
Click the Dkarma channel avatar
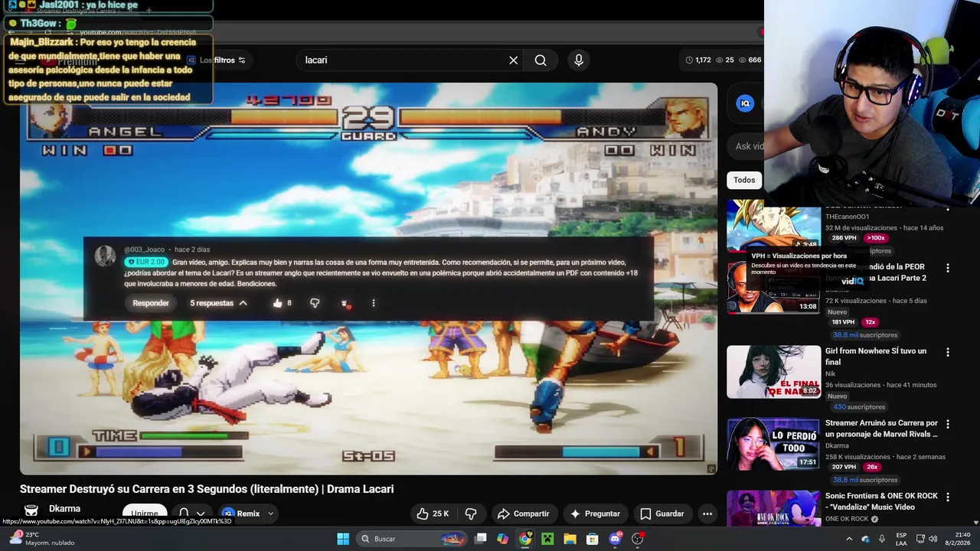31,510
